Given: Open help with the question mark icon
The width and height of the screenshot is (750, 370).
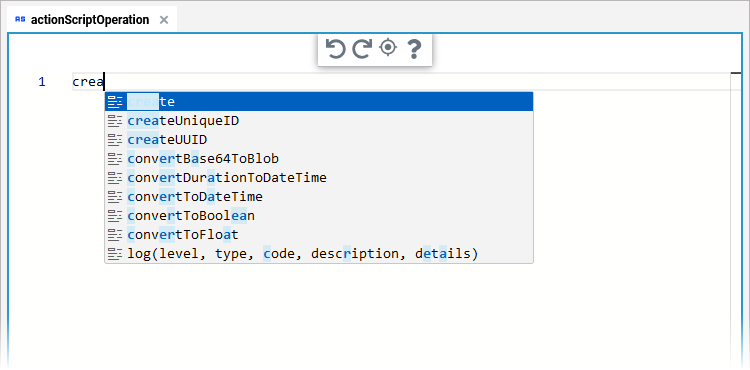Looking at the screenshot, I should 414,49.
